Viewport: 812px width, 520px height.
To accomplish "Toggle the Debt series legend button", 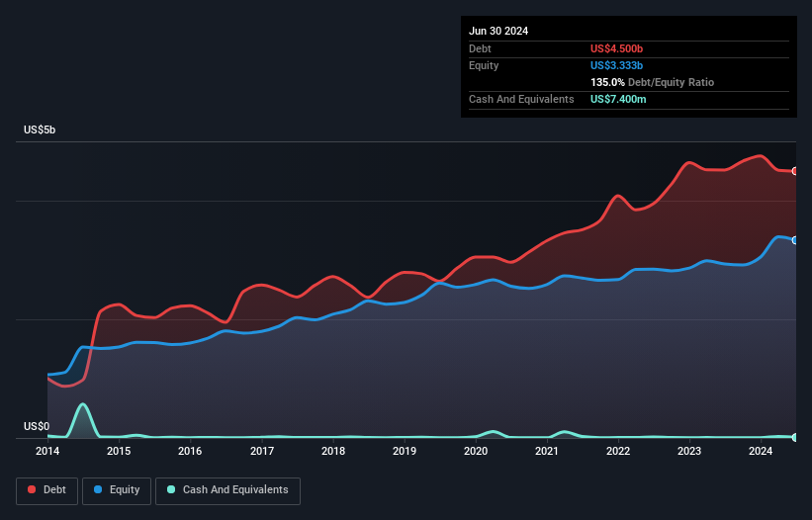I will coord(47,490).
